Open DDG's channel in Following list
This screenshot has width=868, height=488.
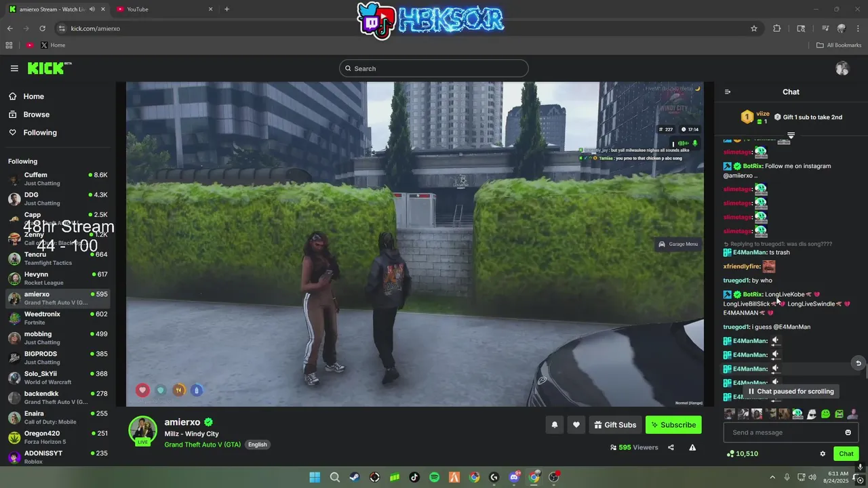pos(58,199)
